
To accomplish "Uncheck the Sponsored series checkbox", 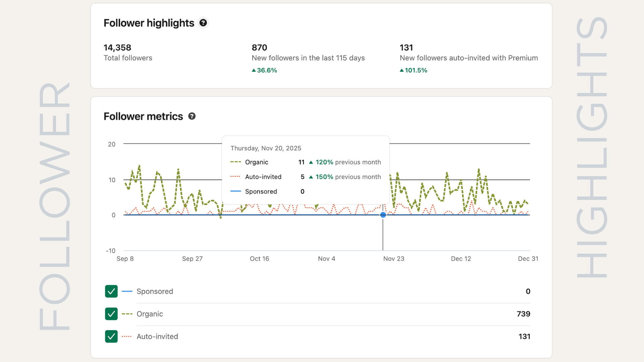I will [x=111, y=291].
